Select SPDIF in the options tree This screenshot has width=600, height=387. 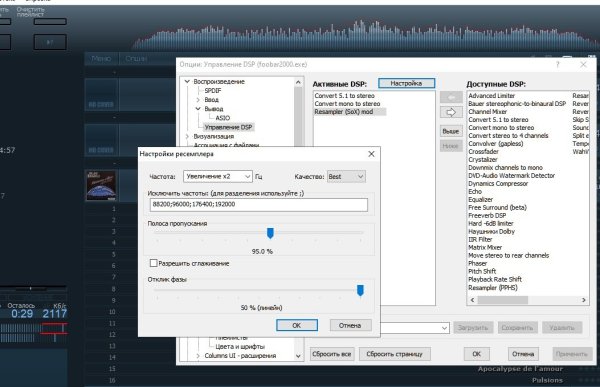[x=213, y=91]
